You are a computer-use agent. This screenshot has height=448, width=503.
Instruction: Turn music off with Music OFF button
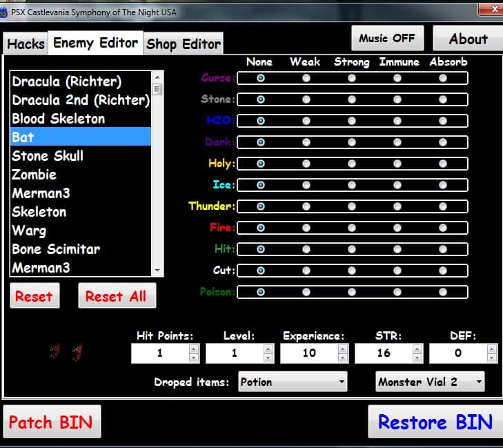click(387, 38)
